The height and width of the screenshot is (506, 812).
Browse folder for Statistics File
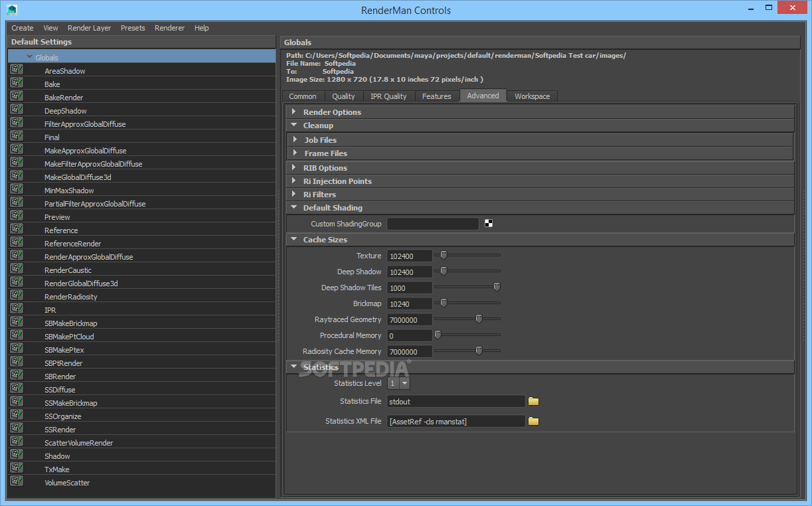[533, 401]
